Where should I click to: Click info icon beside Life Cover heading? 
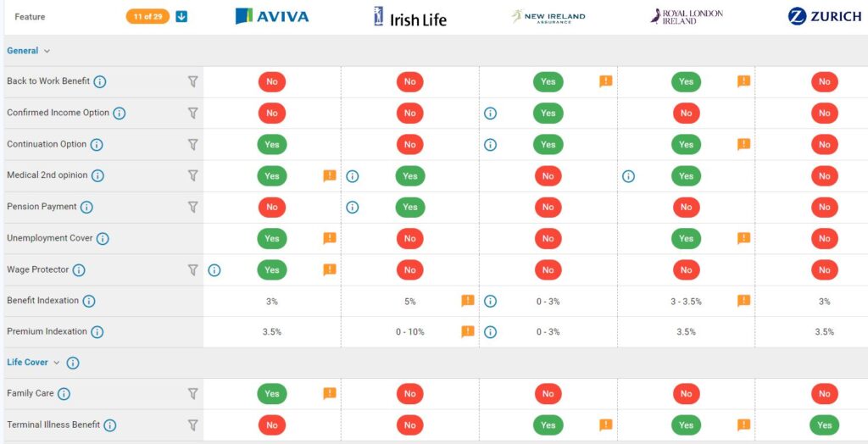click(x=73, y=363)
